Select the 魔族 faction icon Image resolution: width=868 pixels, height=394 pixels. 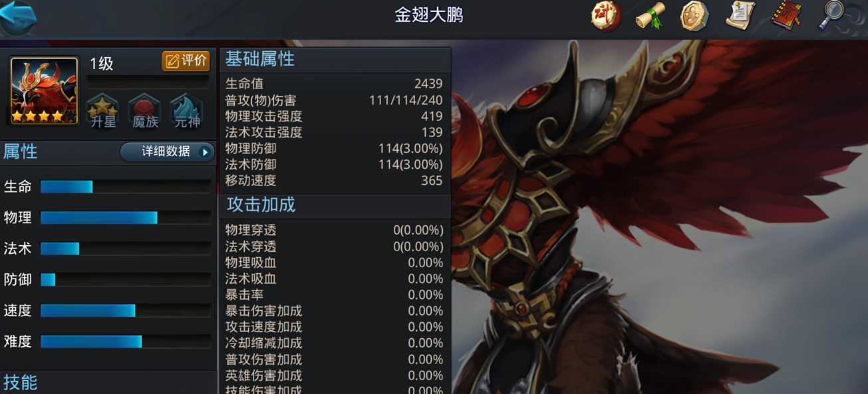144,111
